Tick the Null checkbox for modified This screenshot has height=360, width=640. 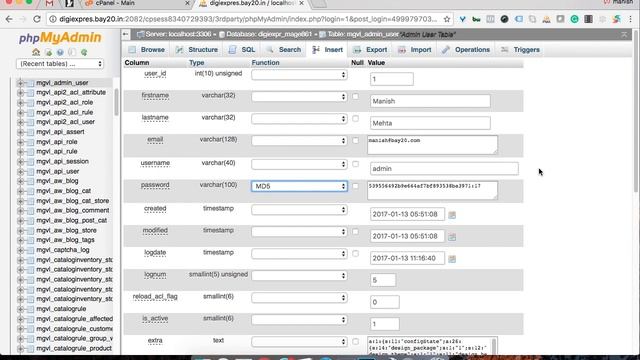356,232
